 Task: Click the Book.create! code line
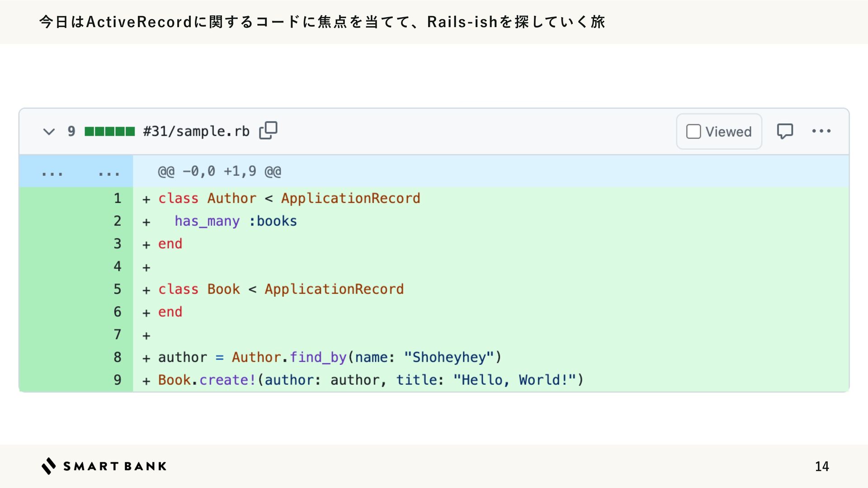pyautogui.click(x=371, y=380)
